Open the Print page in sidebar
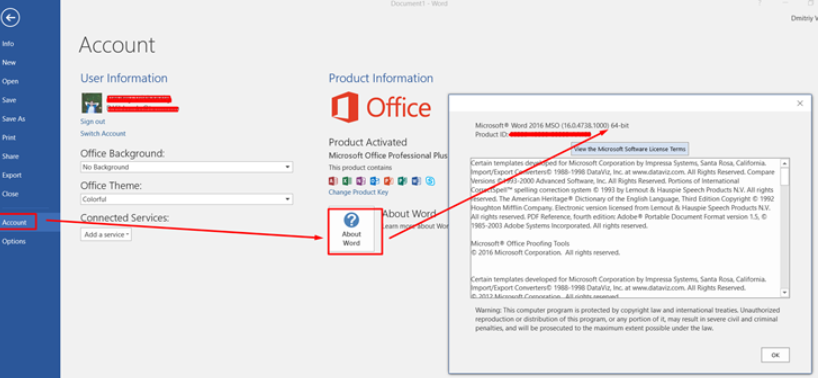 (x=9, y=138)
